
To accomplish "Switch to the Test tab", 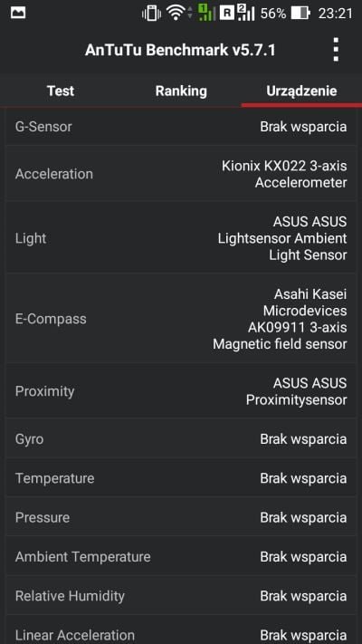I will [x=61, y=91].
